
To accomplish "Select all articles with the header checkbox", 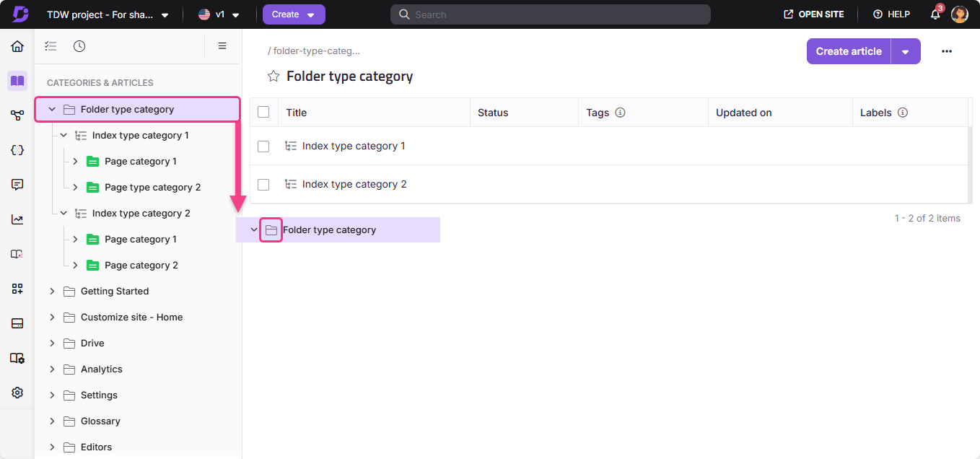I will tap(263, 112).
